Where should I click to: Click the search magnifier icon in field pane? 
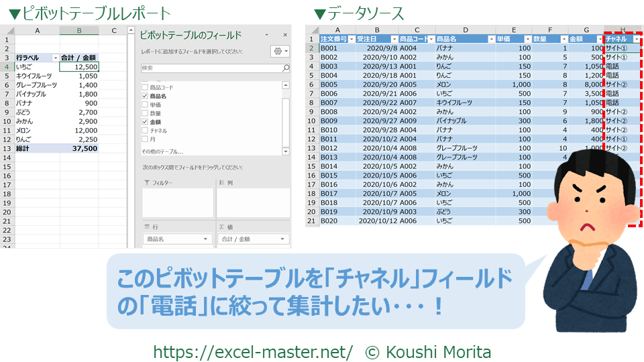(x=286, y=68)
